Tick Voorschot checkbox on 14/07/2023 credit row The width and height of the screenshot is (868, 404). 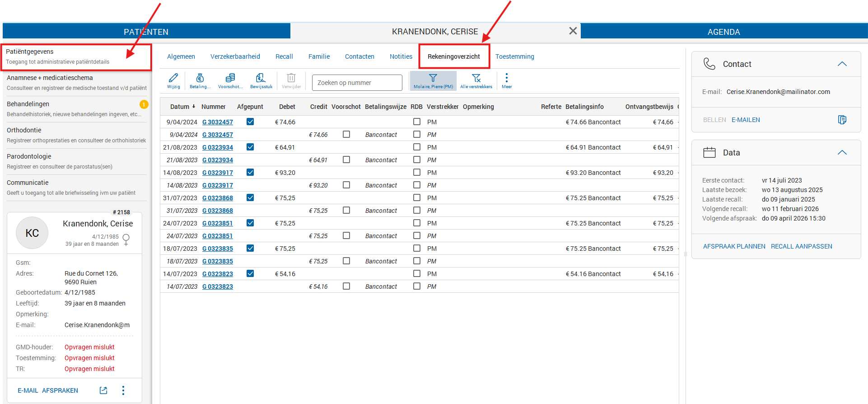coord(346,287)
